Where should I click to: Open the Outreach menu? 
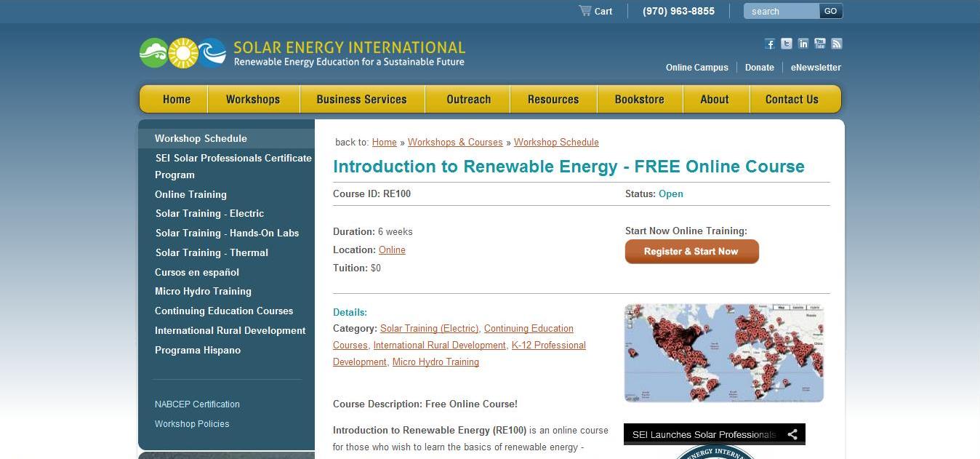tap(468, 100)
